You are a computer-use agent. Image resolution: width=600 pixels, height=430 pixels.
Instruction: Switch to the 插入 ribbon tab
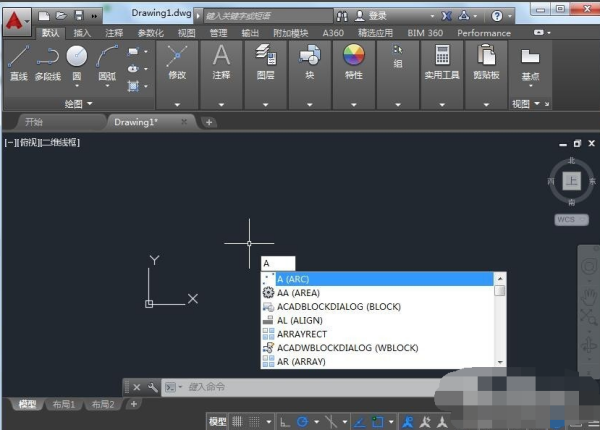82,33
